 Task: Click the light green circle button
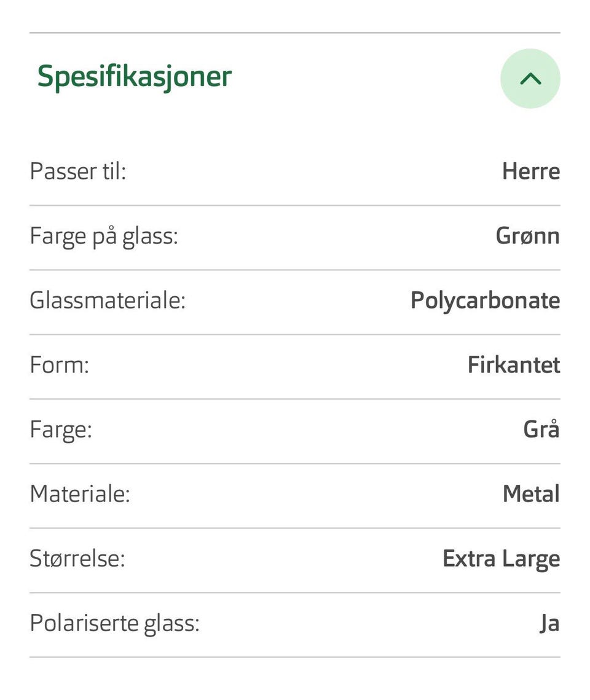click(530, 79)
